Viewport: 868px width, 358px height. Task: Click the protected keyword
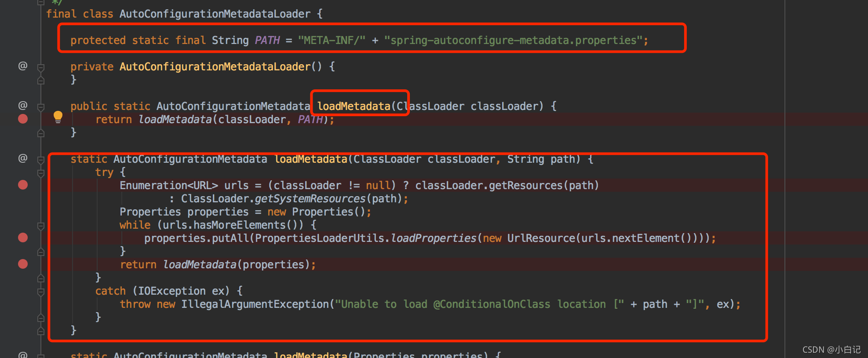pos(98,40)
